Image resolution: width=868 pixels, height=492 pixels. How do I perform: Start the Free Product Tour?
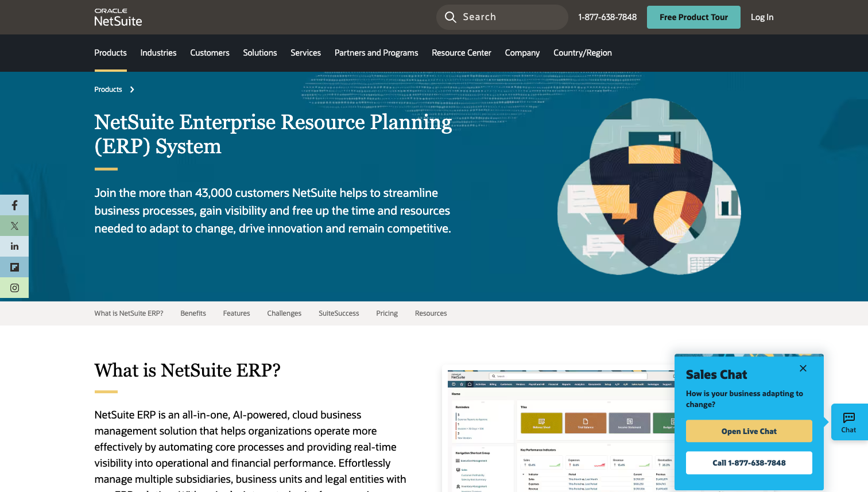point(693,17)
